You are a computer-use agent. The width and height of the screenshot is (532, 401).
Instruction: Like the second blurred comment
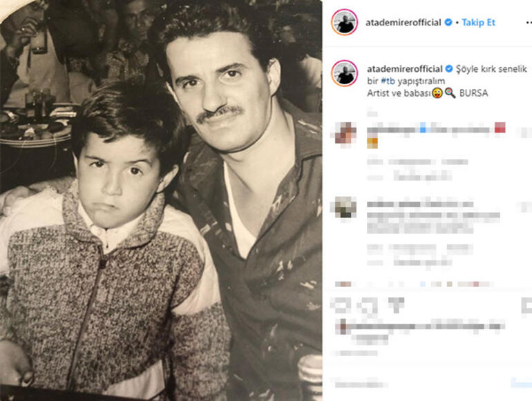[526, 207]
